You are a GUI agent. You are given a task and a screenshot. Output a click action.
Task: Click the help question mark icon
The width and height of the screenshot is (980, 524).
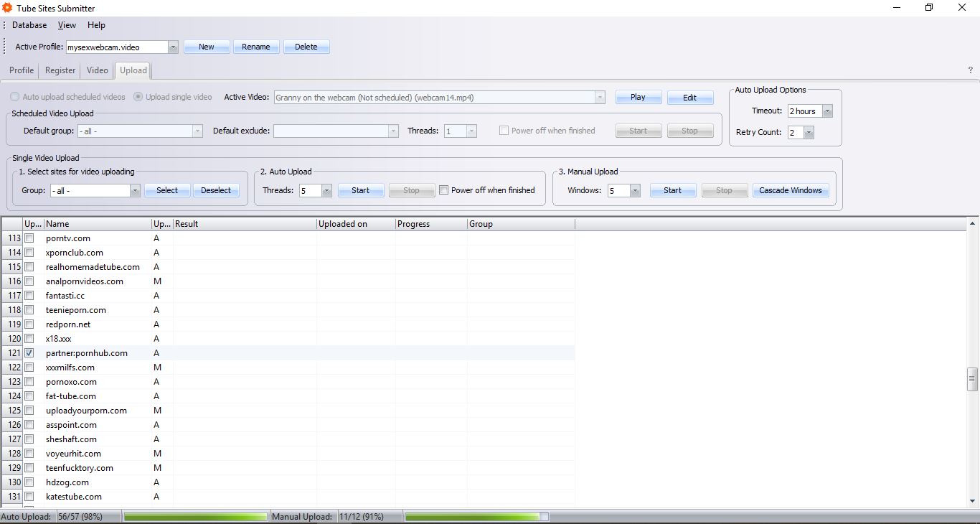click(970, 70)
